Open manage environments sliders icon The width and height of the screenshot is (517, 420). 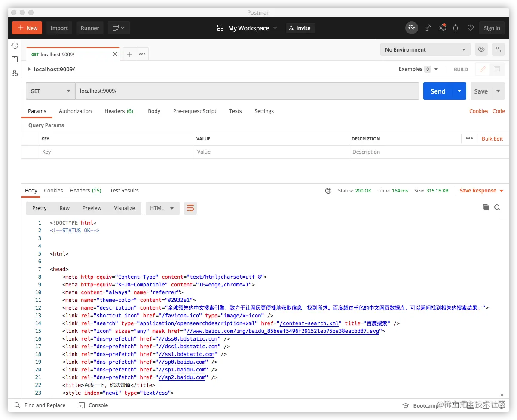click(499, 49)
